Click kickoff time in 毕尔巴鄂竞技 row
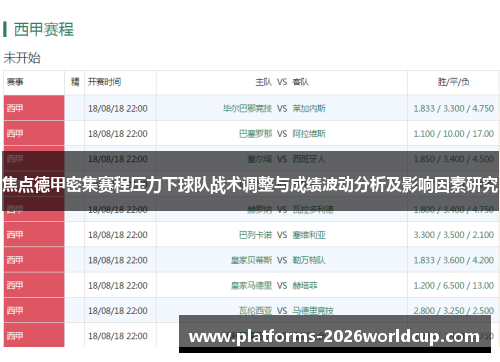Image resolution: width=500 pixels, height=362 pixels. (118, 108)
